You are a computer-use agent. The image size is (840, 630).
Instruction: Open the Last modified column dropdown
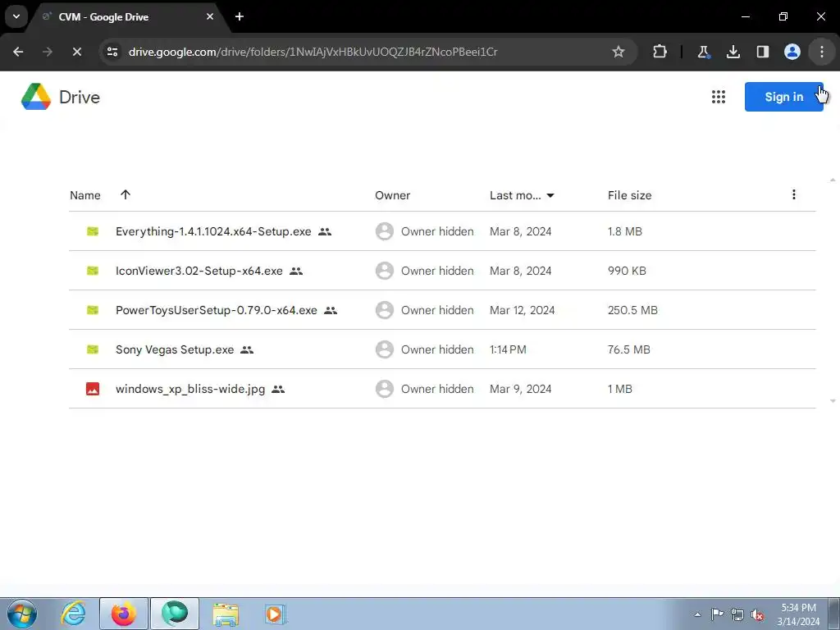click(550, 195)
